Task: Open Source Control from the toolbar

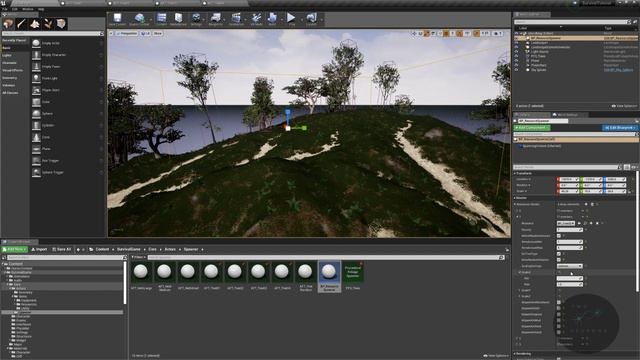Action: tap(140, 19)
